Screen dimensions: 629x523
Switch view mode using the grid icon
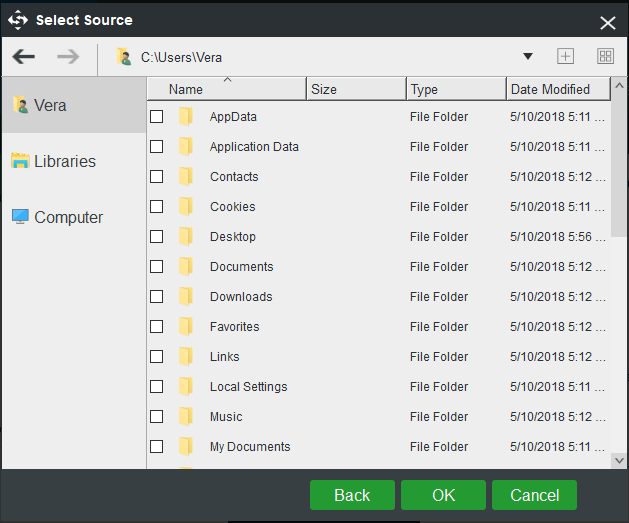[605, 56]
